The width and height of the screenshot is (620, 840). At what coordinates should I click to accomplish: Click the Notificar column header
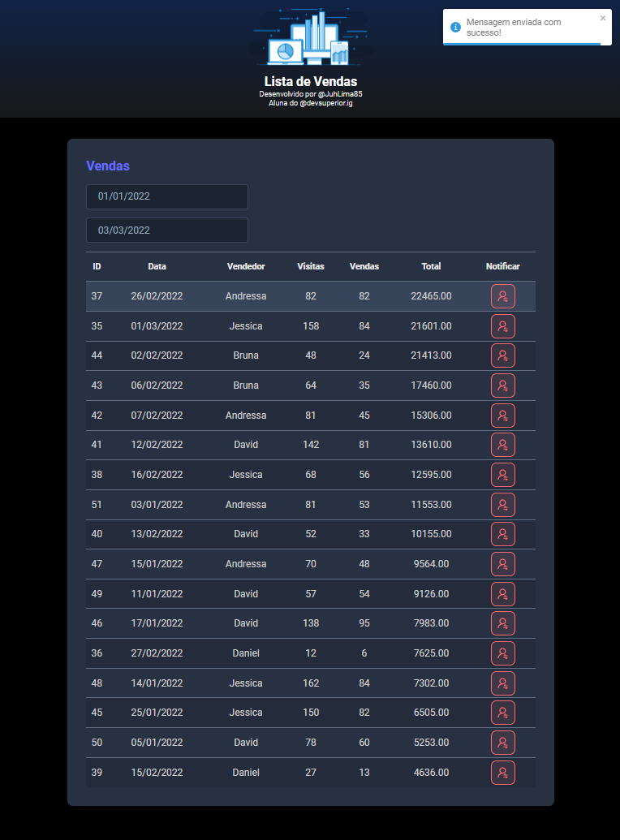tap(502, 266)
